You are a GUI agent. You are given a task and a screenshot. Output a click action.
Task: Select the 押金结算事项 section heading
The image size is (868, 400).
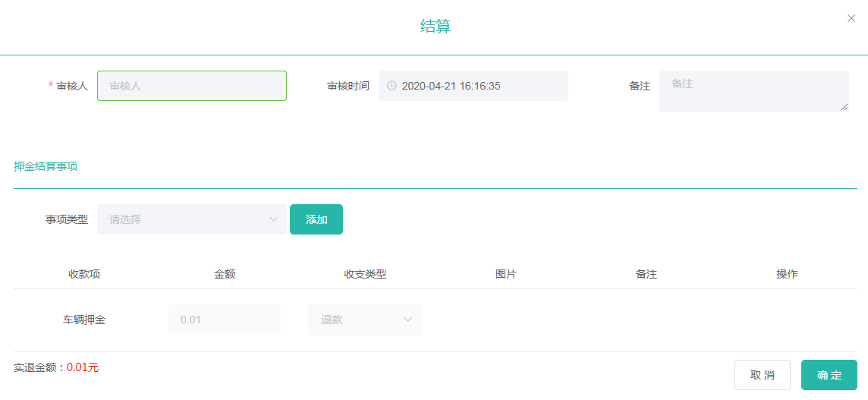tap(46, 166)
